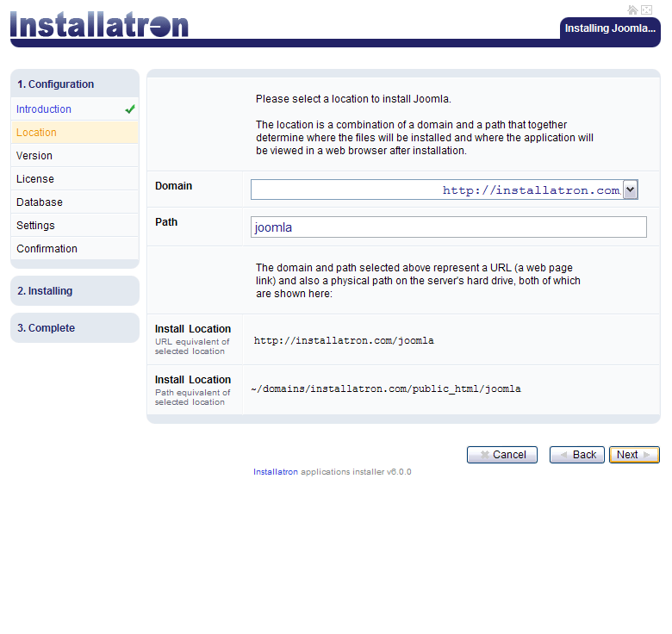The width and height of the screenshot is (672, 634).
Task: Click 'Please select a location to install Joomla.'
Action: (353, 99)
